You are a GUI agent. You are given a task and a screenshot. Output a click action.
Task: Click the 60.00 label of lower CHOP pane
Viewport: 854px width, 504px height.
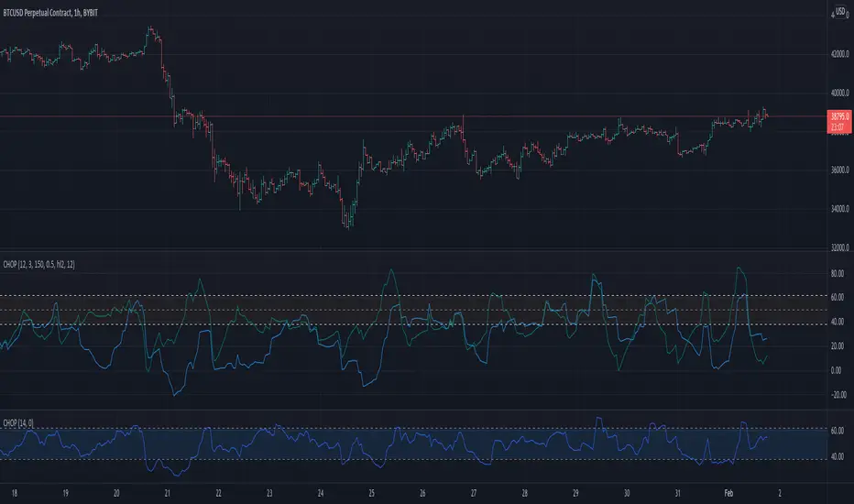coord(838,431)
